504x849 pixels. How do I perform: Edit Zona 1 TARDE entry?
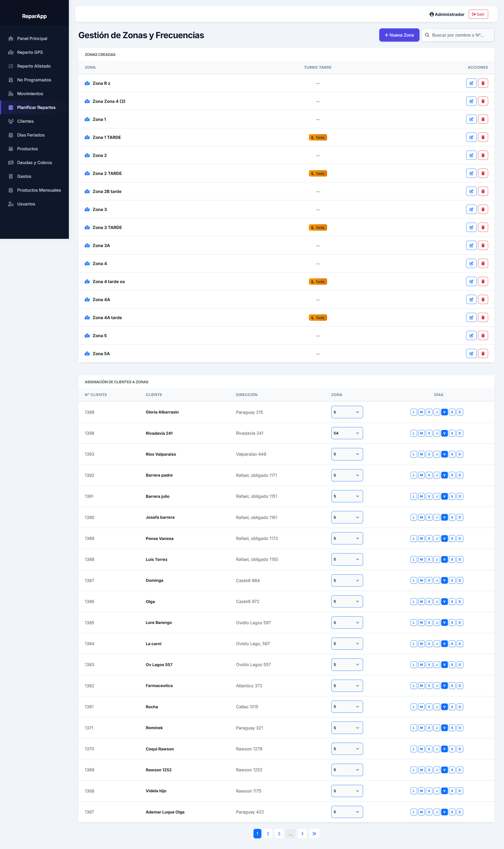[471, 137]
